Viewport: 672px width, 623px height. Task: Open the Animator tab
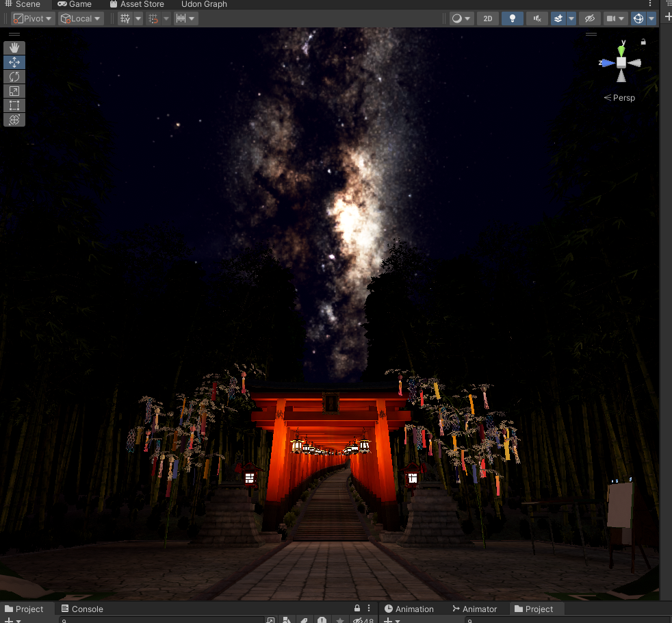(x=475, y=609)
